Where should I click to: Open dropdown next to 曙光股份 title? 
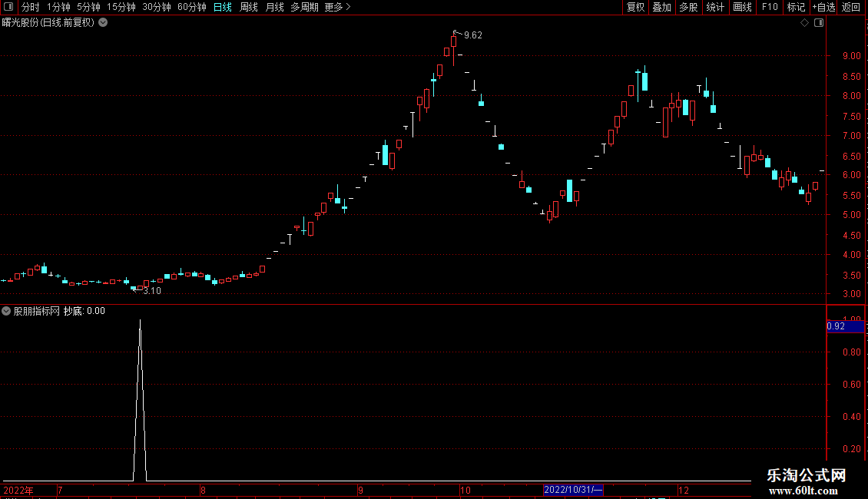click(103, 23)
